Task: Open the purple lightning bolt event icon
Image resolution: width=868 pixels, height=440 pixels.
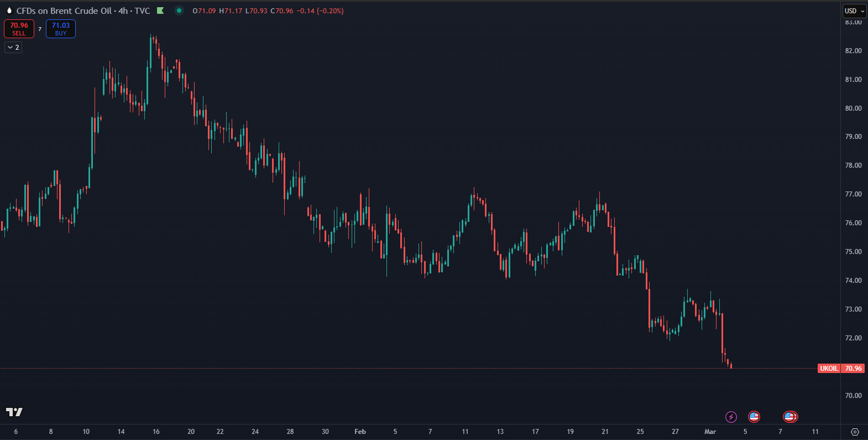Action: [731, 417]
